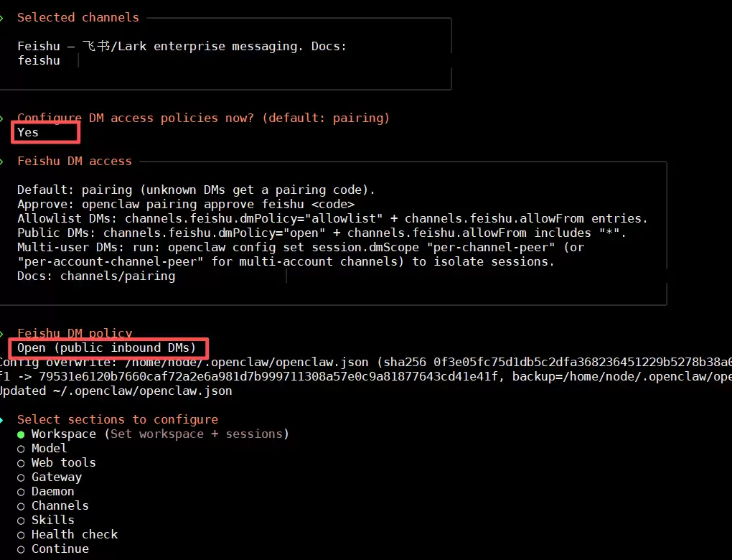Select the Web tools option
732x560 pixels.
(63, 462)
